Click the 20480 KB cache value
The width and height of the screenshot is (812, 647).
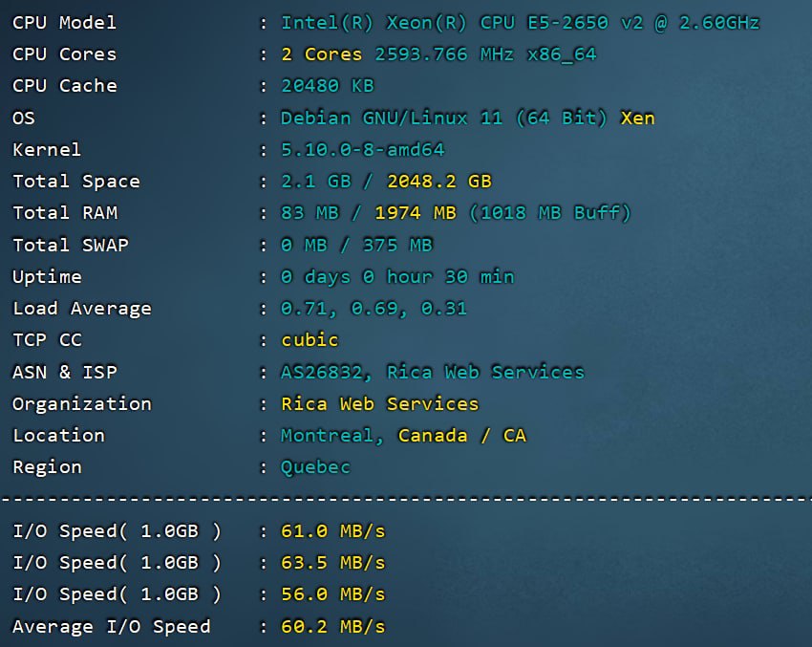coord(327,86)
